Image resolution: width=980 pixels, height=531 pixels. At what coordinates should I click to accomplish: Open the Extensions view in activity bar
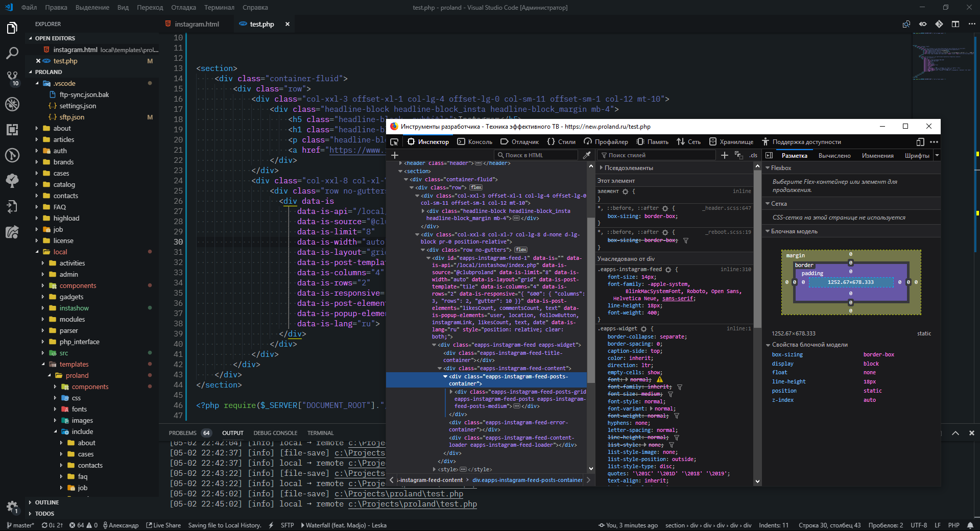[12, 130]
